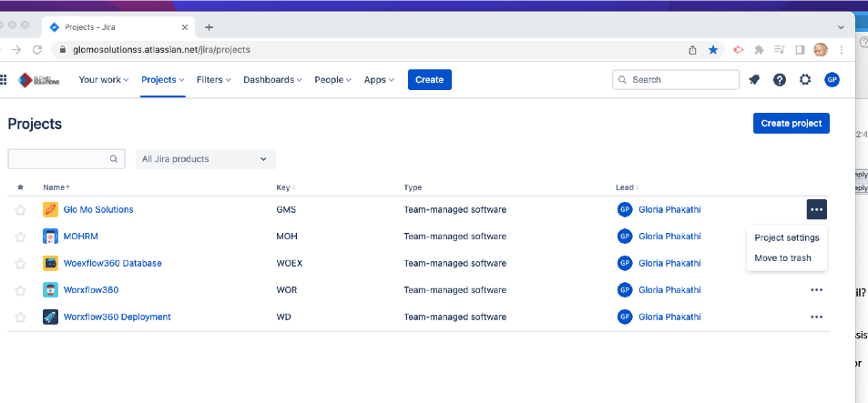Sort by the starred column header

(x=20, y=187)
